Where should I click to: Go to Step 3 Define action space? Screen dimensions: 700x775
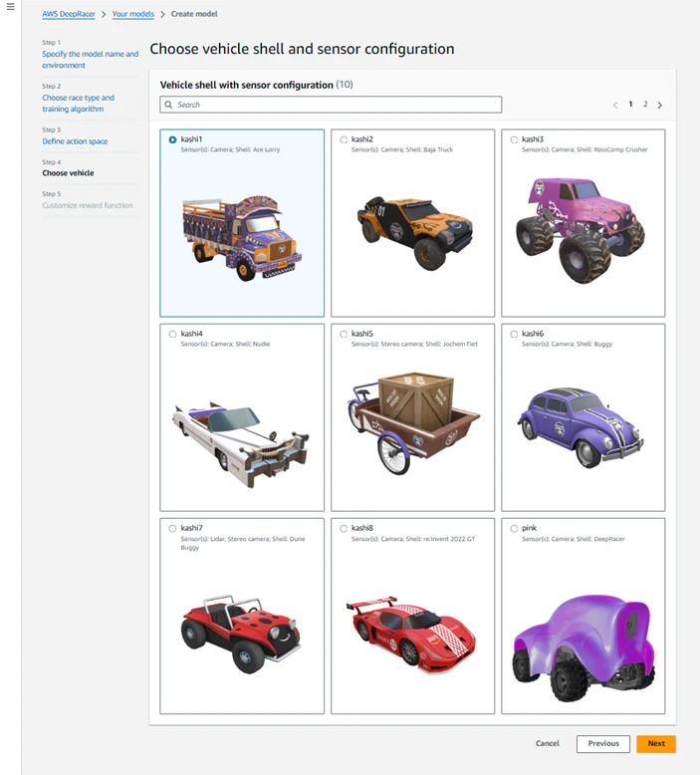(x=75, y=141)
